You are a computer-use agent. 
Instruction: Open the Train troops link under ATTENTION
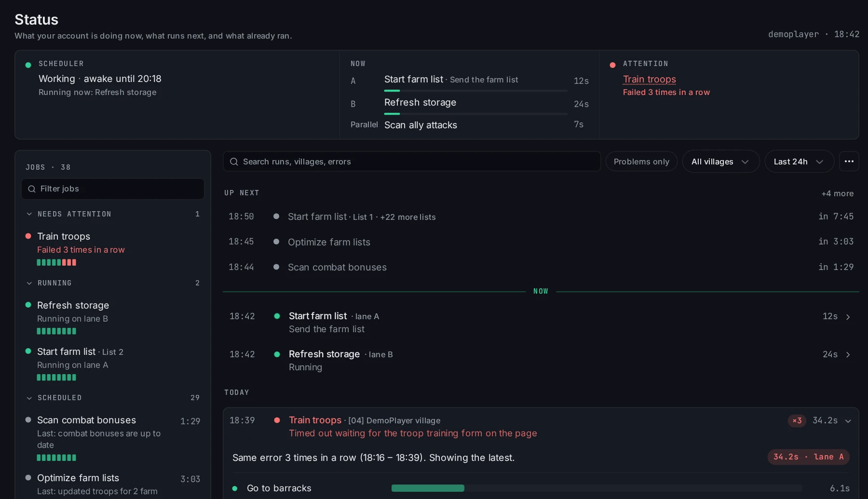(649, 79)
